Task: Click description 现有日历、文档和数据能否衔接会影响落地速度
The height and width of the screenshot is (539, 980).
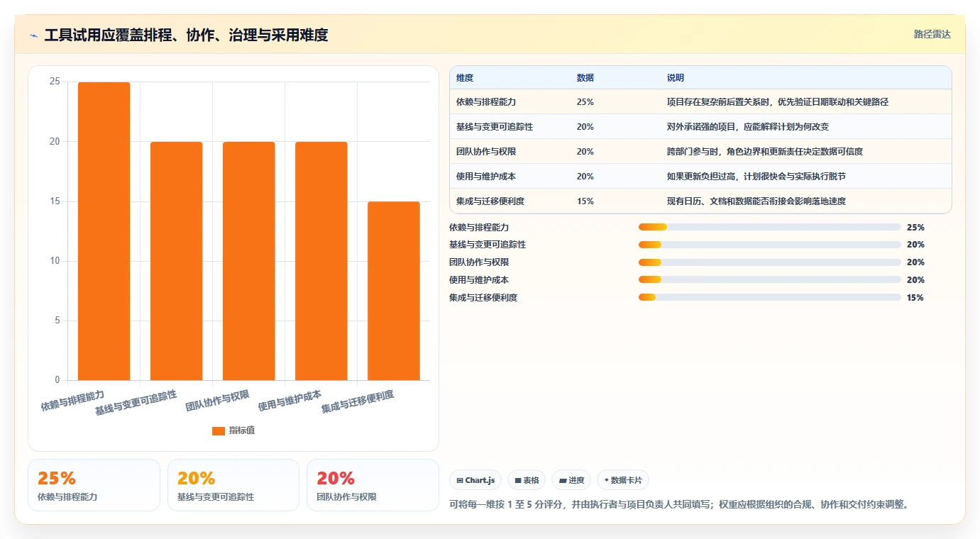Action: click(x=756, y=201)
